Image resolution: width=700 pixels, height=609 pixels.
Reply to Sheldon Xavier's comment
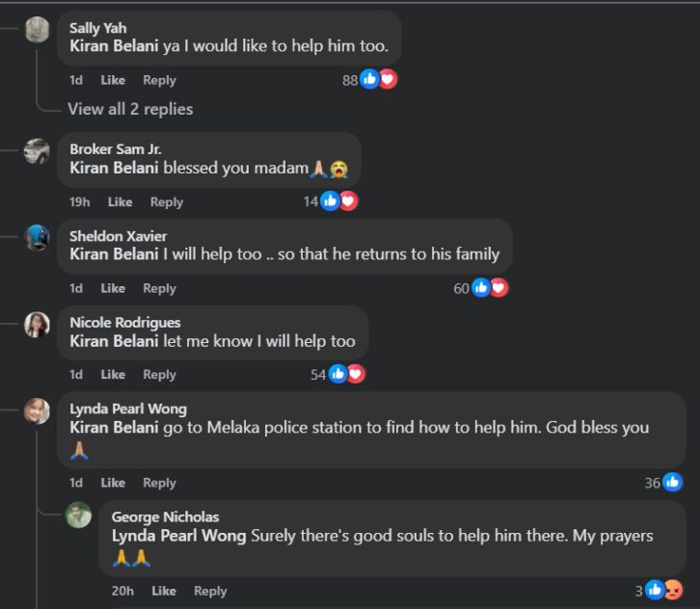159,288
